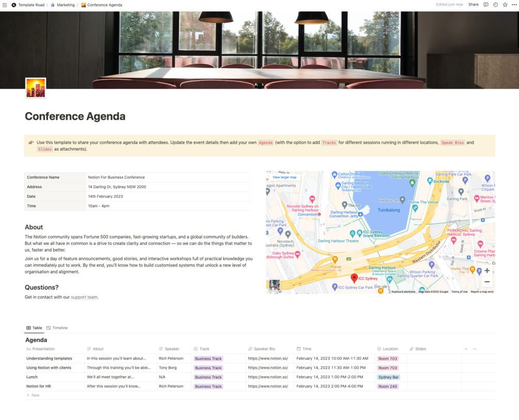519x420 pixels.
Task: Click the 10am - 4pm time cell
Action: pos(168,206)
